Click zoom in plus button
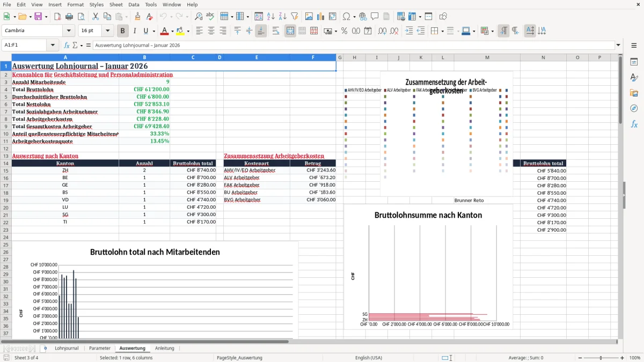 point(623,358)
